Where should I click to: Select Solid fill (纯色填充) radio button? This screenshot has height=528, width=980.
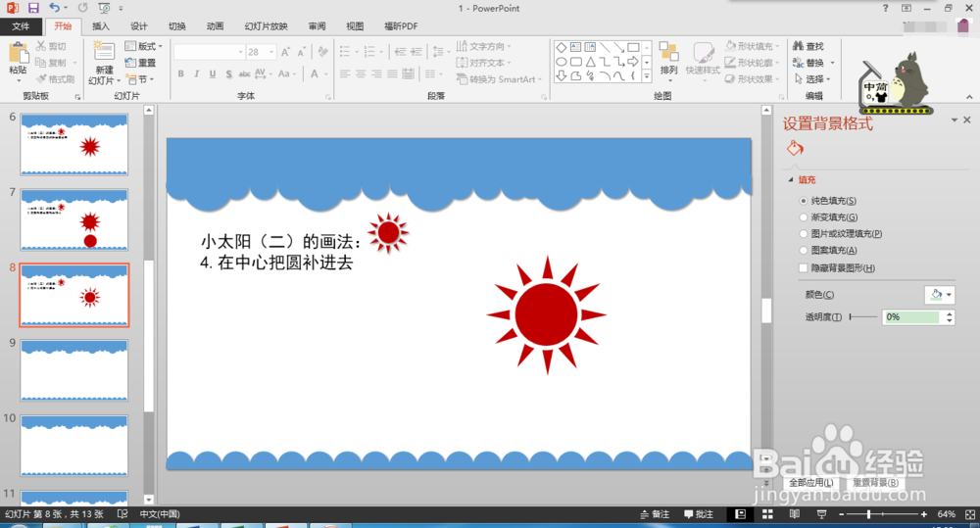[x=804, y=201]
